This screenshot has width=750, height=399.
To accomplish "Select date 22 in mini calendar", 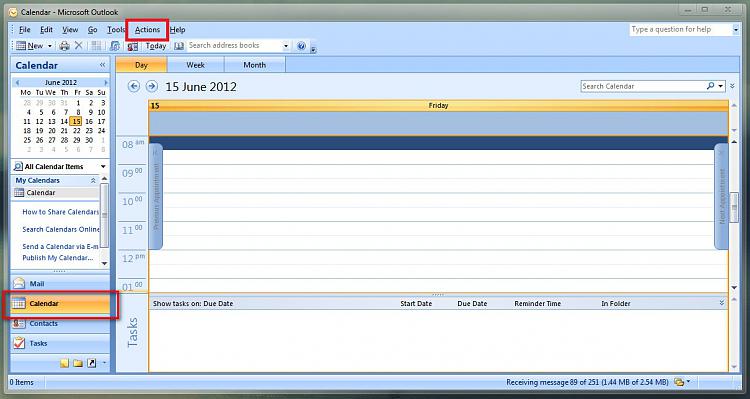I will (77, 131).
